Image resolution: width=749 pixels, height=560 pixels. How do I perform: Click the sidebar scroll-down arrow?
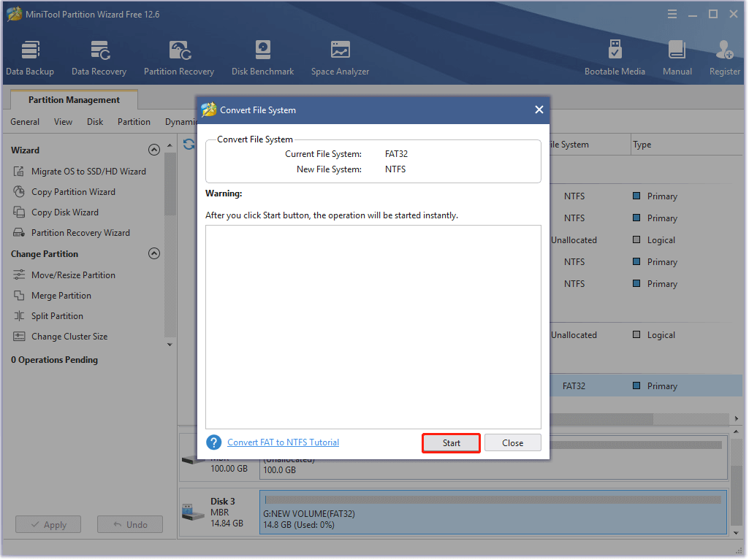[170, 345]
